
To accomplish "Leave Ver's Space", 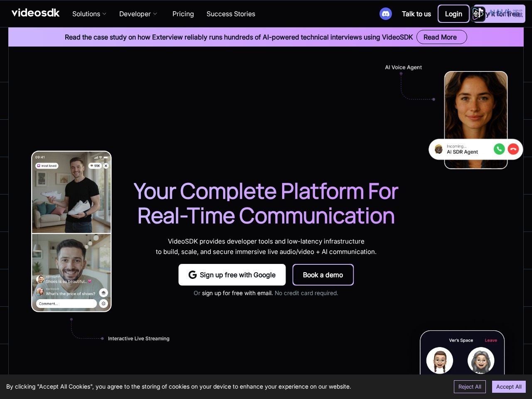I will pyautogui.click(x=491, y=340).
